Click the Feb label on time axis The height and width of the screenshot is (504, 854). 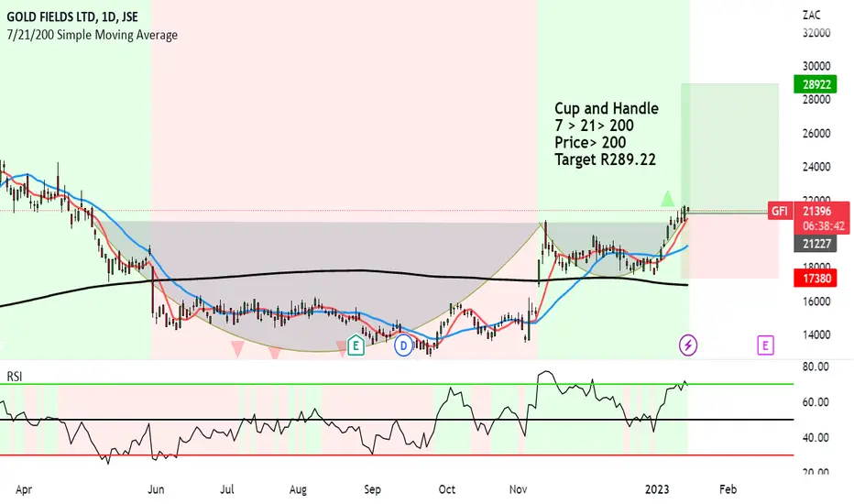click(728, 489)
